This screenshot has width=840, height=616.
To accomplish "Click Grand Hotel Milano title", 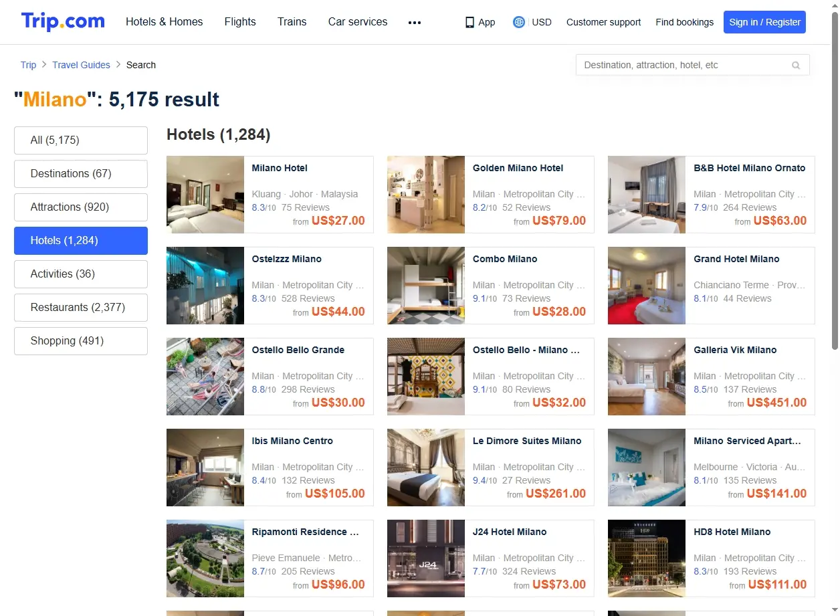I will [x=736, y=259].
